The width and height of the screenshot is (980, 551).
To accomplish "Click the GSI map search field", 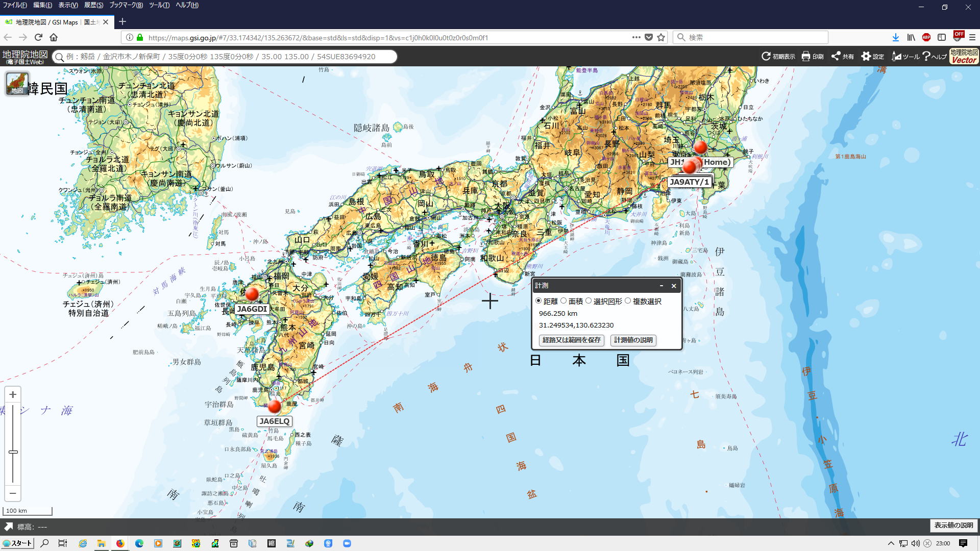I will coord(225,57).
